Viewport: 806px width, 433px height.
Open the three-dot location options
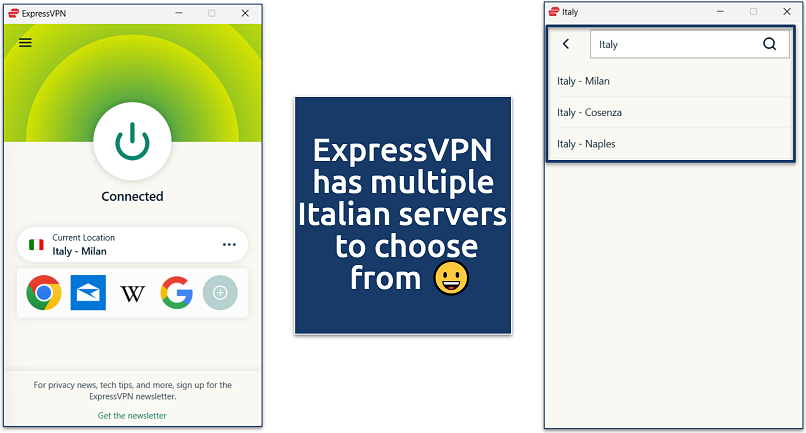(229, 244)
